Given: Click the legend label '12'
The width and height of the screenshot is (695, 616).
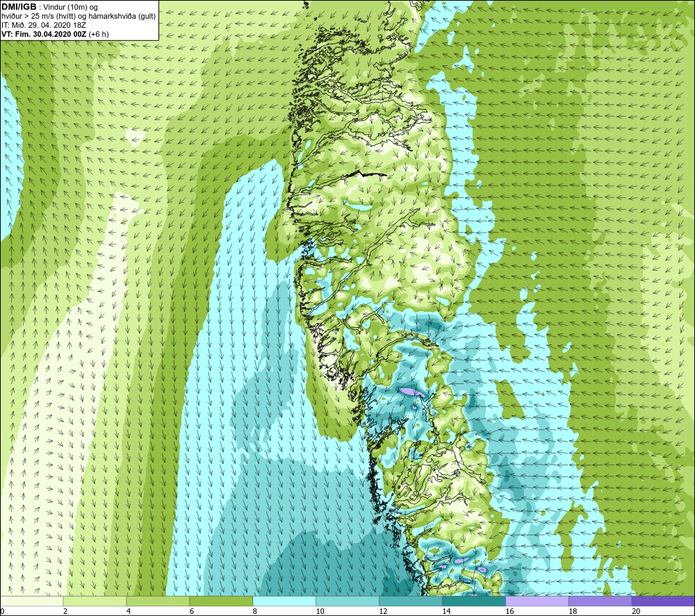Looking at the screenshot, I should [x=383, y=611].
